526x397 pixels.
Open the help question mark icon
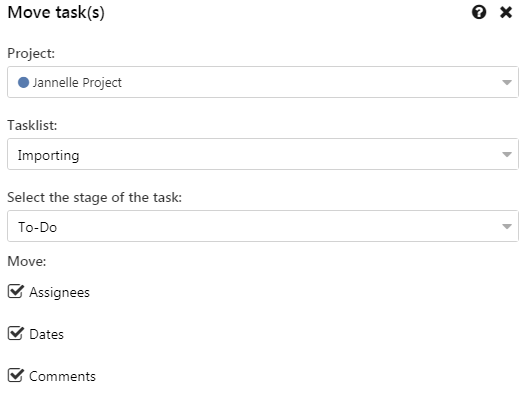tap(479, 12)
